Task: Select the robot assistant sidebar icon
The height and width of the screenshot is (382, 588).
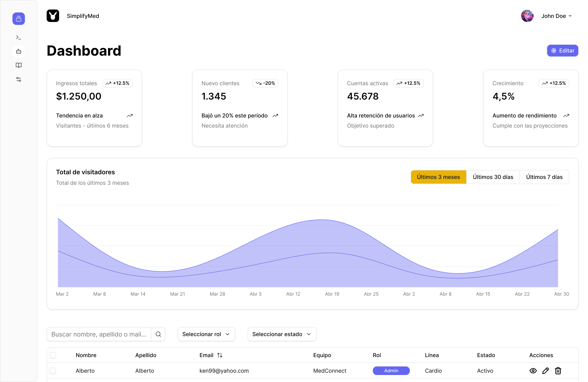Action: pyautogui.click(x=18, y=51)
